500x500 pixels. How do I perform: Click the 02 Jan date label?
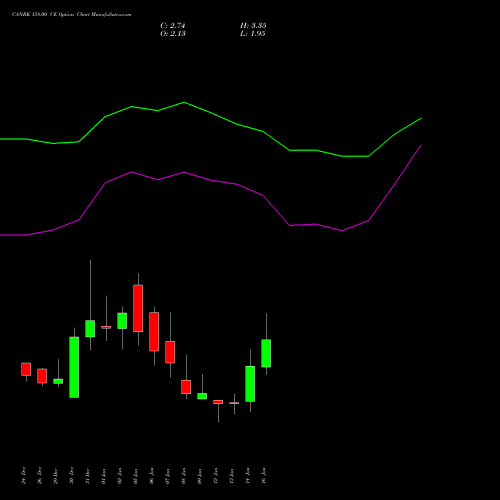[119, 475]
